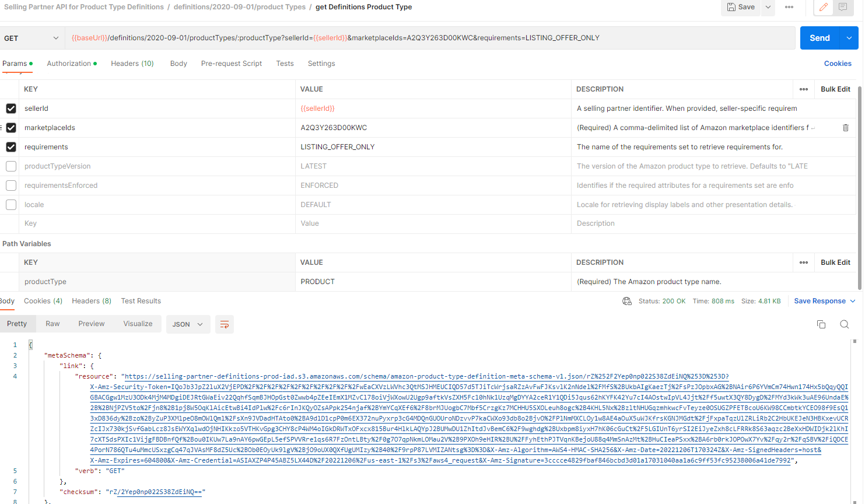Copy the response body to clipboard
The image size is (865, 504).
point(821,324)
